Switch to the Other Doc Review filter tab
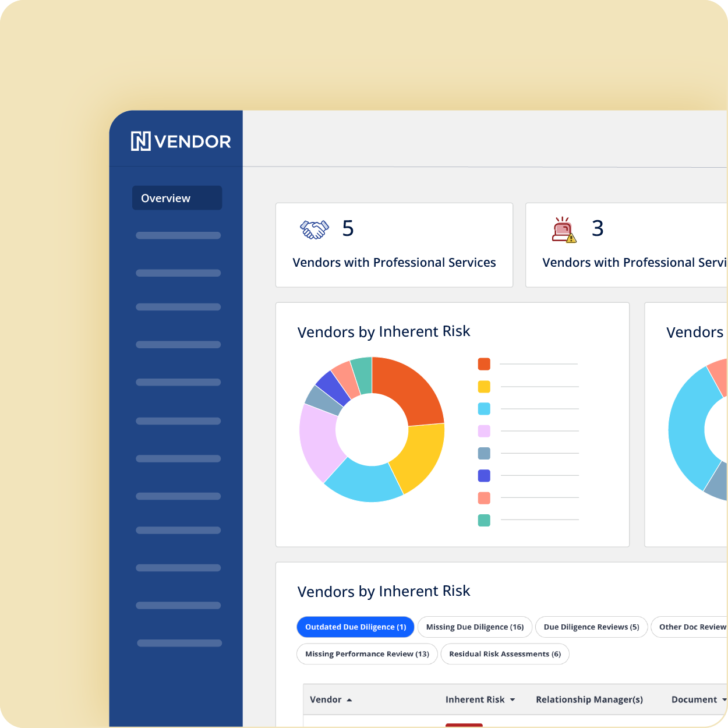728x728 pixels. tap(693, 627)
